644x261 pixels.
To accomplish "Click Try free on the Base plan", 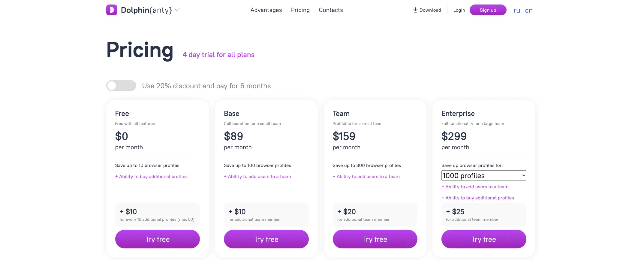I will (266, 239).
